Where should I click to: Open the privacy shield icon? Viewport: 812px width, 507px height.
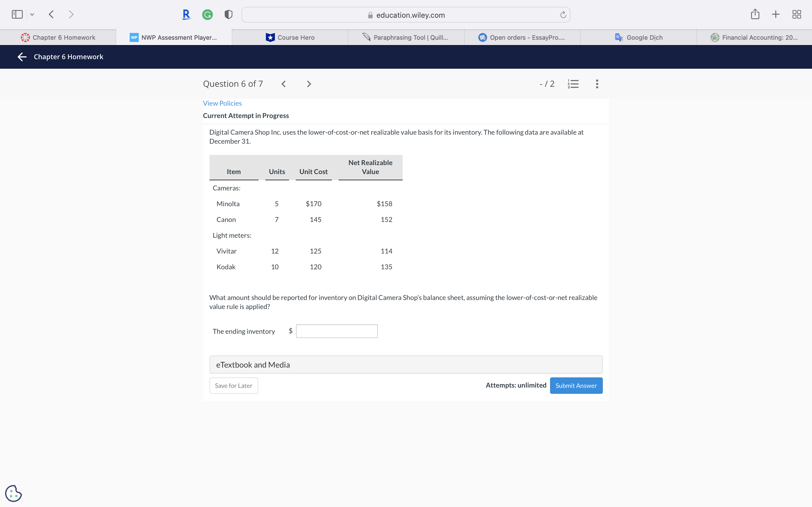coord(228,14)
